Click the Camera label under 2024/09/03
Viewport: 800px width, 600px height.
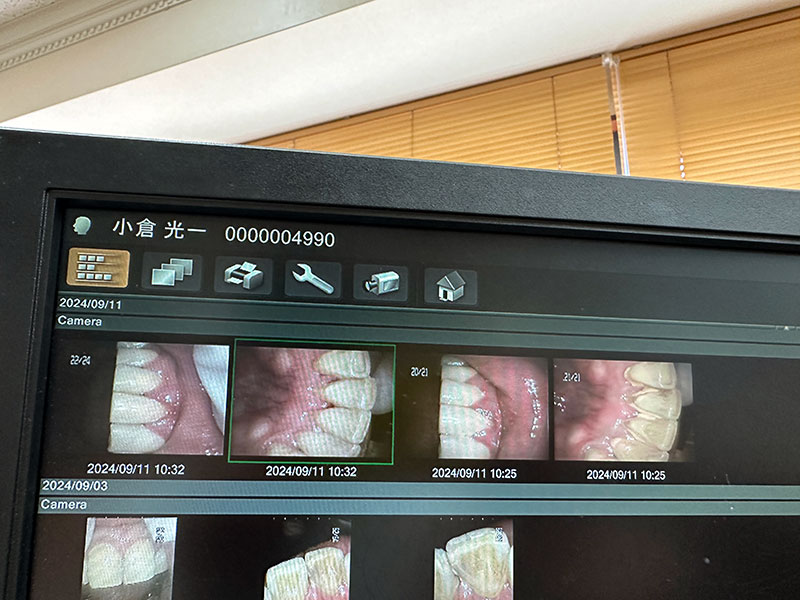[63, 505]
